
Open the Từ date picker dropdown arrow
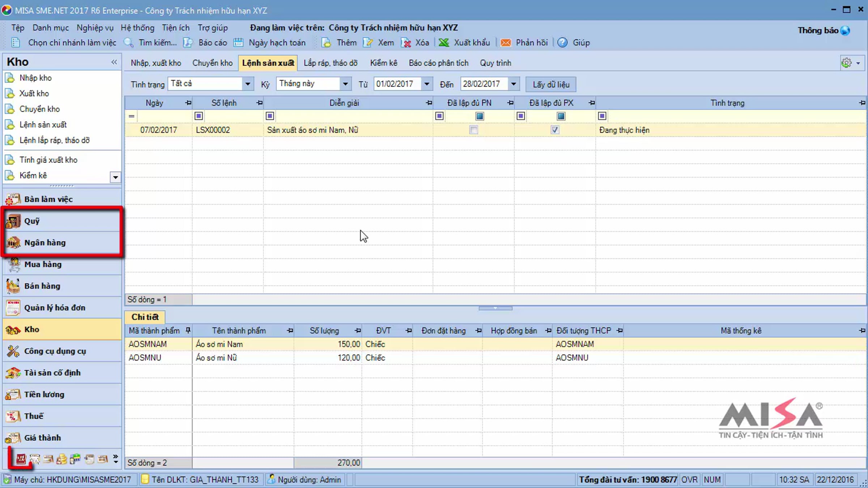click(x=427, y=84)
